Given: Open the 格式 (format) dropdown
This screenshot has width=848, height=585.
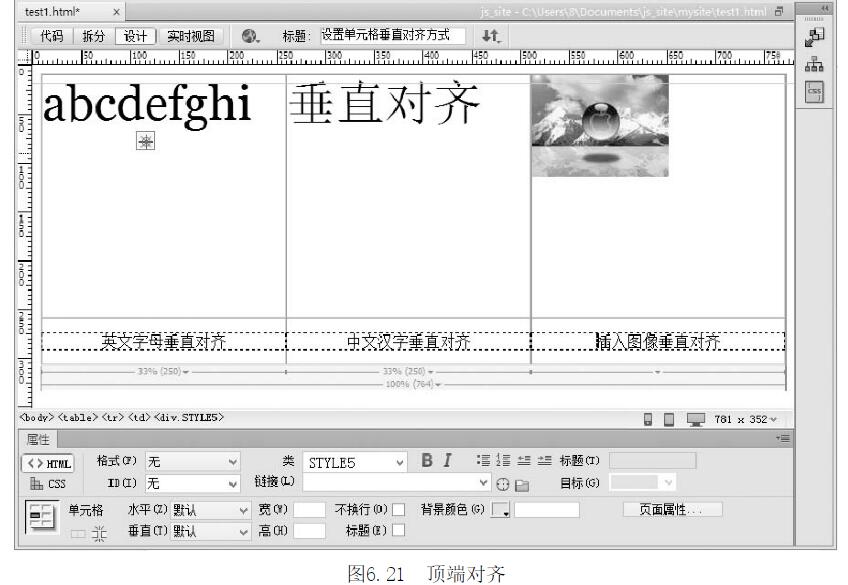Looking at the screenshot, I should click(x=192, y=462).
